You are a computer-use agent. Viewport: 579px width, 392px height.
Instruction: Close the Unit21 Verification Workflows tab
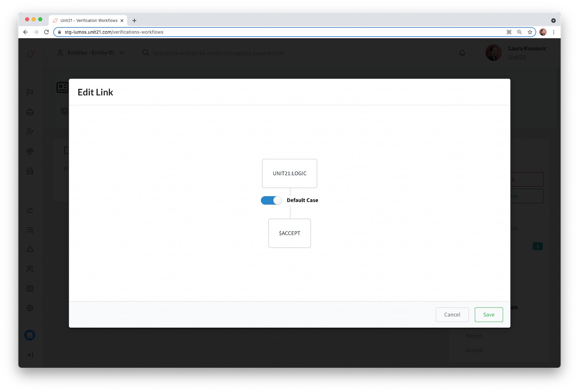[x=122, y=21]
